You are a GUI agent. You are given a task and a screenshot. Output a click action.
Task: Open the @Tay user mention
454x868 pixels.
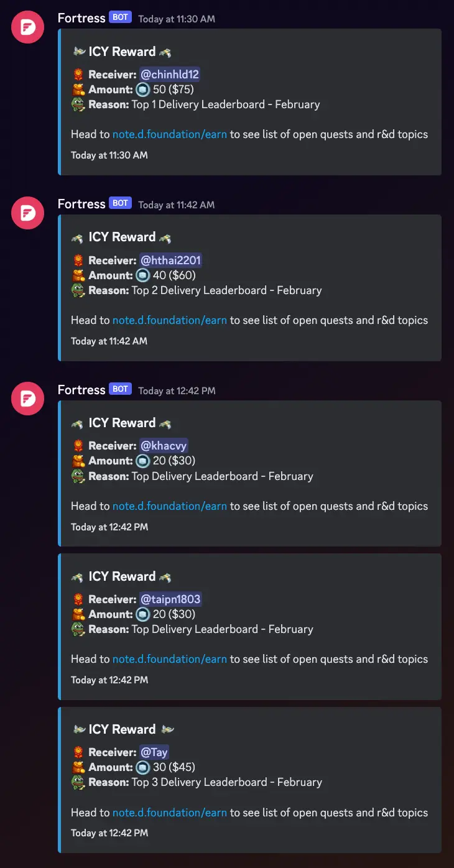click(x=154, y=752)
